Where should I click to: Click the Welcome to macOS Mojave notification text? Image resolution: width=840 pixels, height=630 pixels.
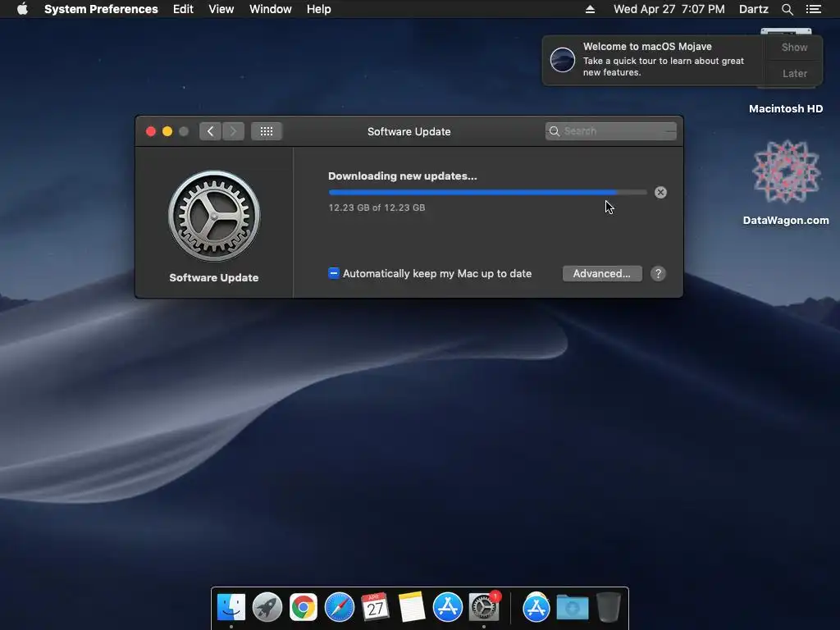[x=647, y=47]
